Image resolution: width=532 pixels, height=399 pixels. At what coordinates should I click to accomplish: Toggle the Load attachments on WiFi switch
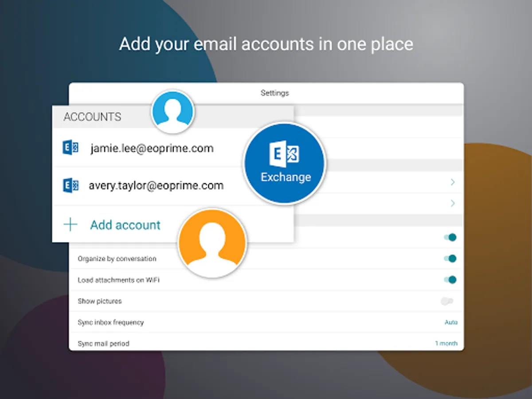[x=450, y=280]
